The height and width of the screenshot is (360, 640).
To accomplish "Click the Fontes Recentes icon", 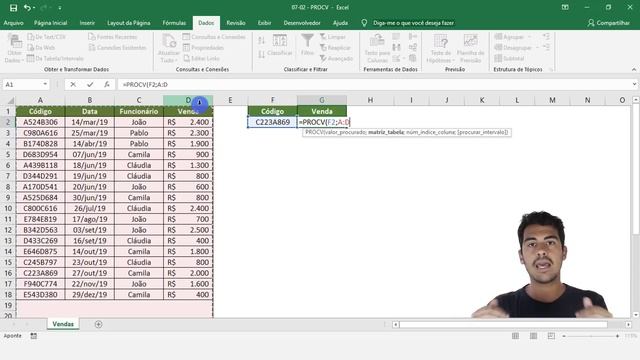I will point(92,37).
